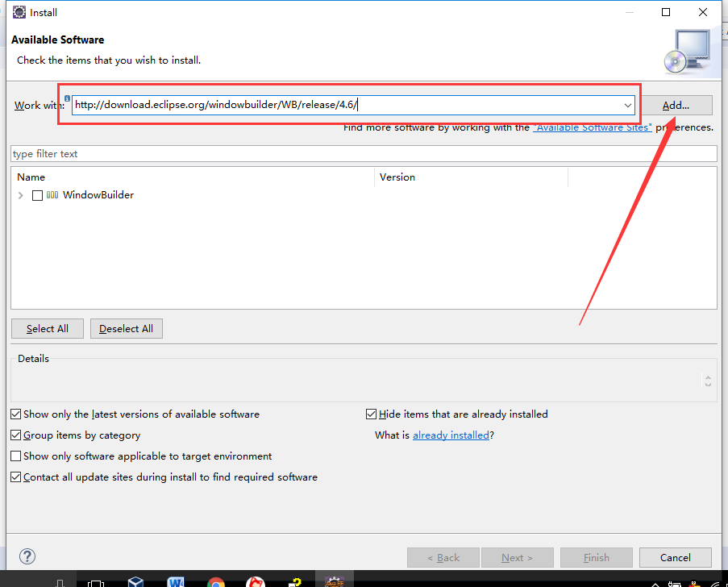This screenshot has width=728, height=587.
Task: Open QQ from the system tray
Action: point(694,584)
